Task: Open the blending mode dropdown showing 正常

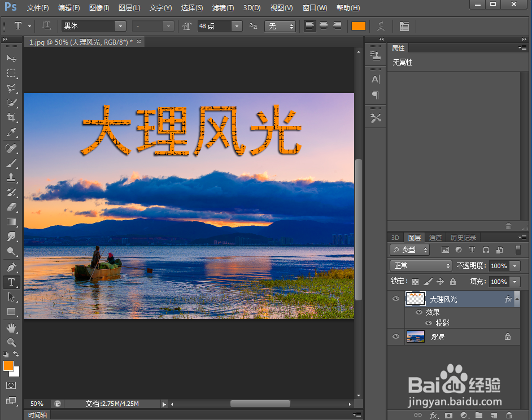Action: coord(420,265)
